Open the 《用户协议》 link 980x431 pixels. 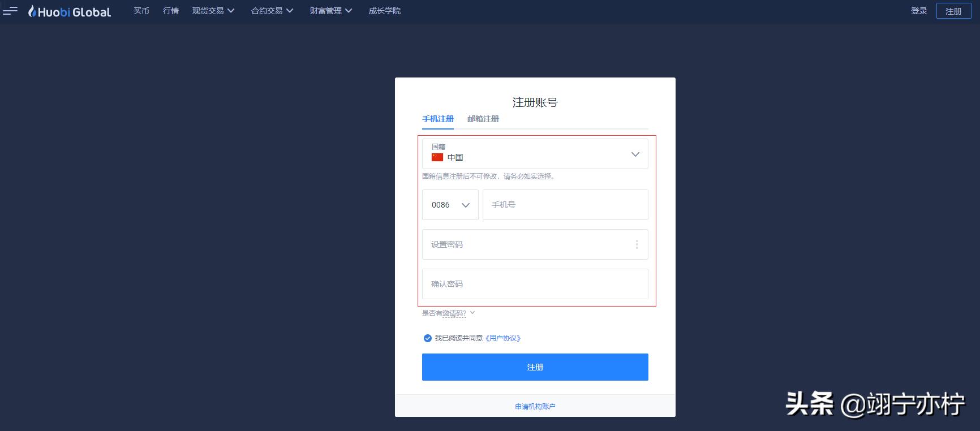point(503,338)
